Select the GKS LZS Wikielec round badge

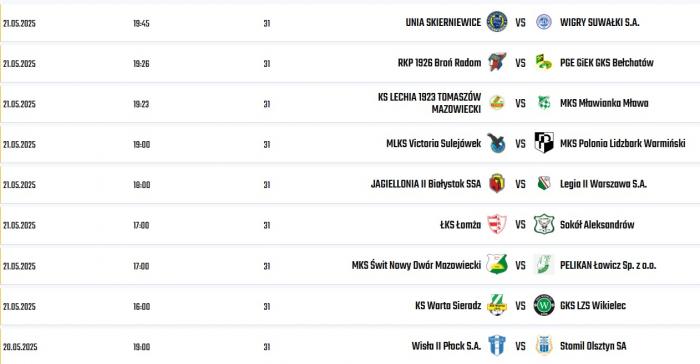pos(544,305)
